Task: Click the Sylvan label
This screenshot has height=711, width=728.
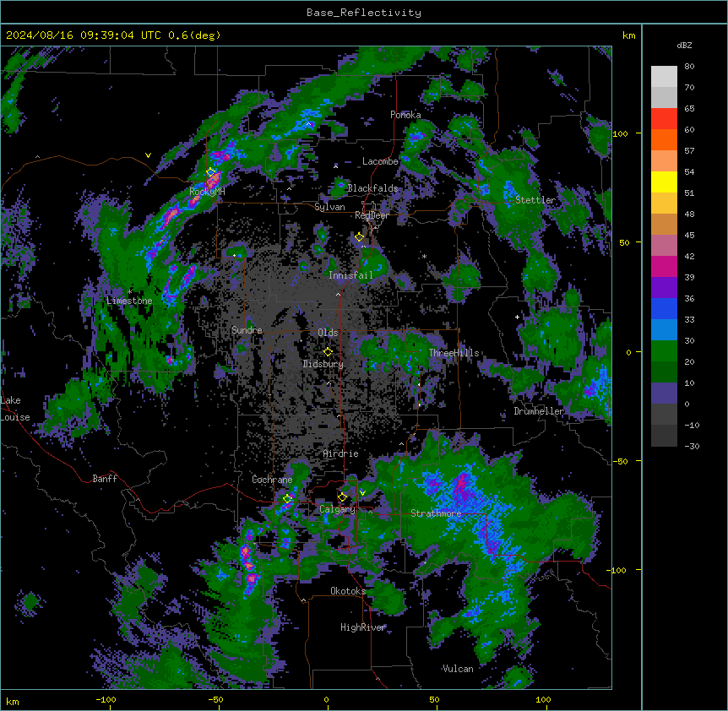Action: point(329,207)
